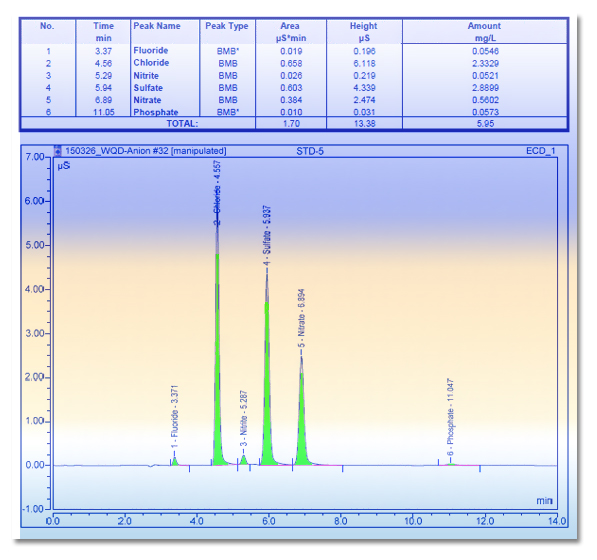Click the Nitrate peak in the chromatogram
Screen dimensions: 597x560
coord(302,419)
